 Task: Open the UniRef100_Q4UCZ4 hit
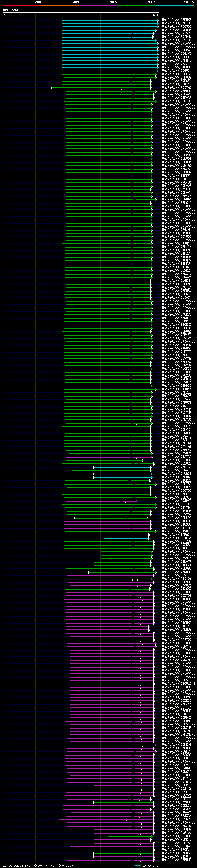coord(177,565)
